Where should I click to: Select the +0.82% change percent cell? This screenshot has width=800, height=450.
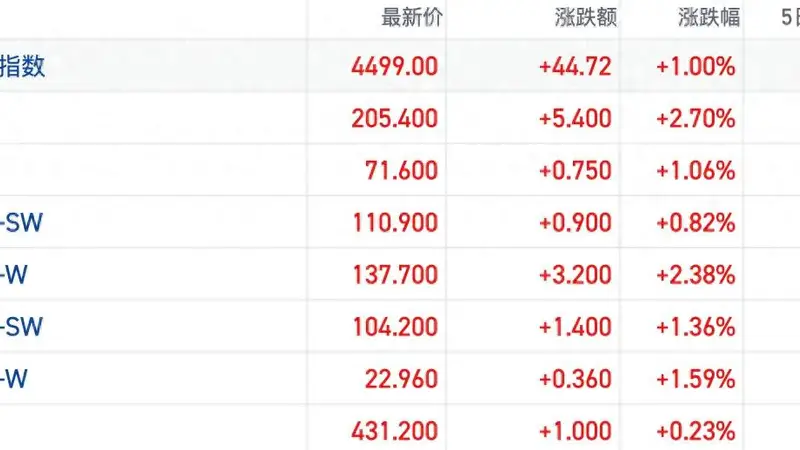coord(695,223)
